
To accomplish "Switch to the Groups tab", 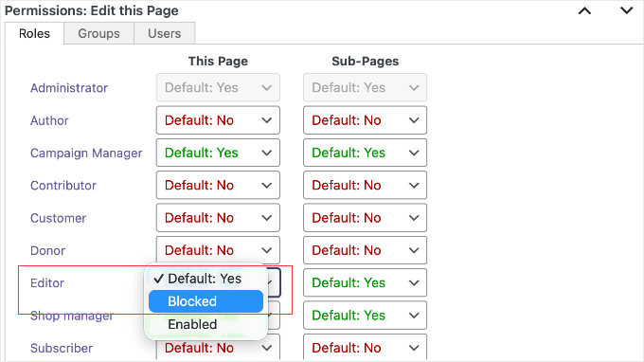I will [x=99, y=33].
